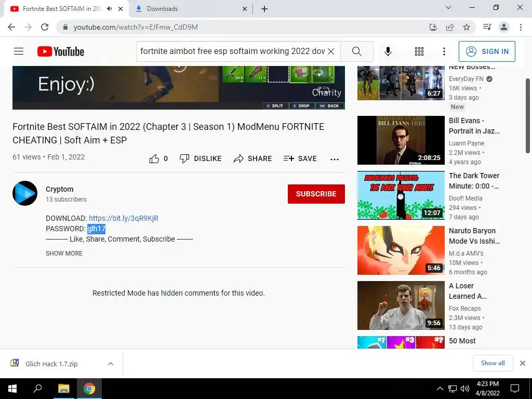Search with voice microphone icon
Viewport: 532px width, 399px height.
(x=388, y=51)
